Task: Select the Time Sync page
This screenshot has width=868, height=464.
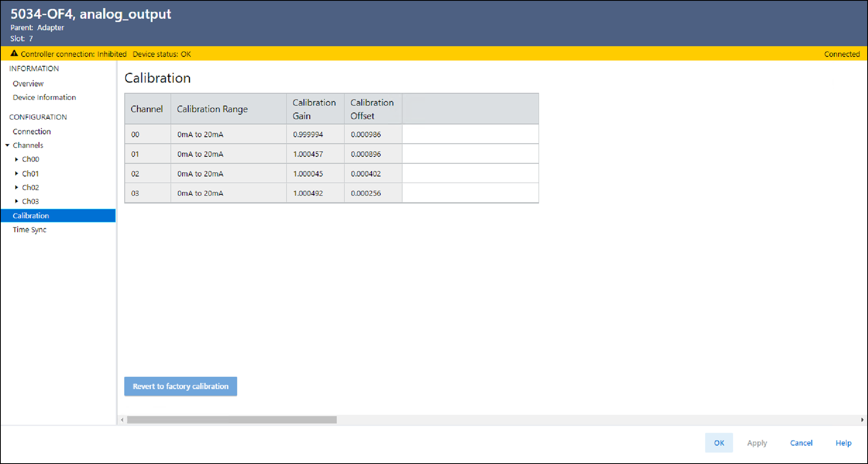Action: tap(29, 230)
